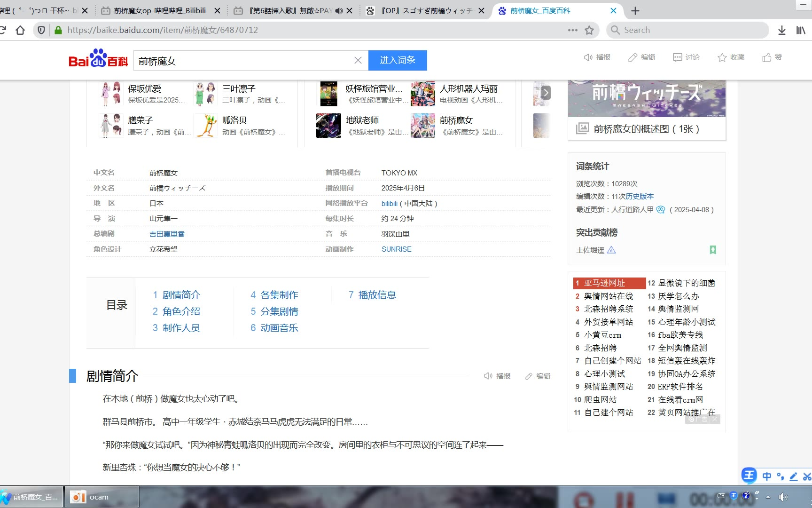
Task: Click the 编辑 pencil beside 剧情简介
Action: pyautogui.click(x=529, y=376)
